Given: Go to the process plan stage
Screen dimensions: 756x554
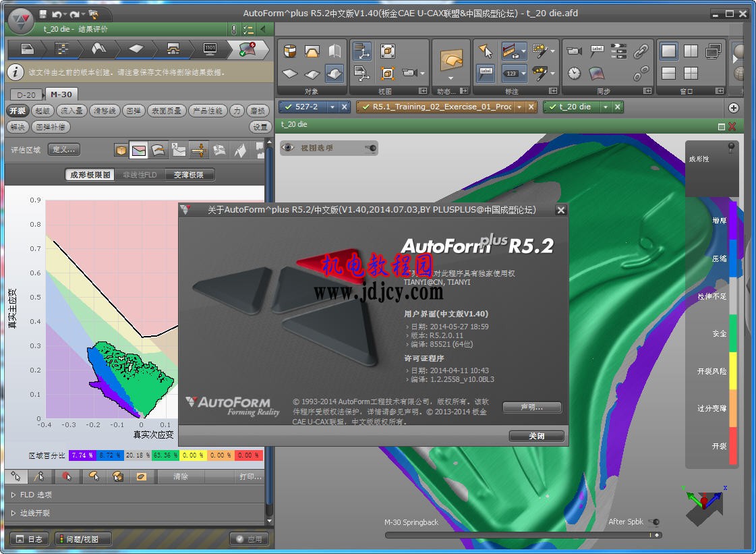Looking at the screenshot, I should point(62,49).
